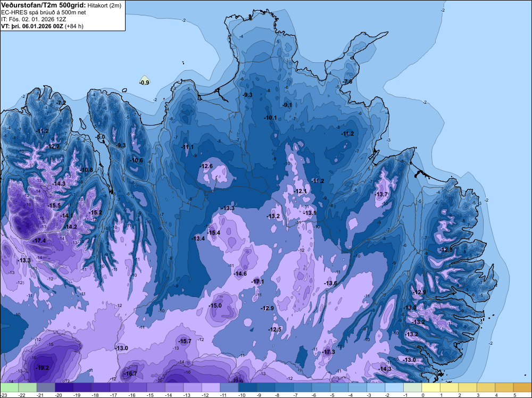This screenshot has height=398, width=532.
Task: Click the pale yellow legend swatch beside 0
Action: click(431, 387)
